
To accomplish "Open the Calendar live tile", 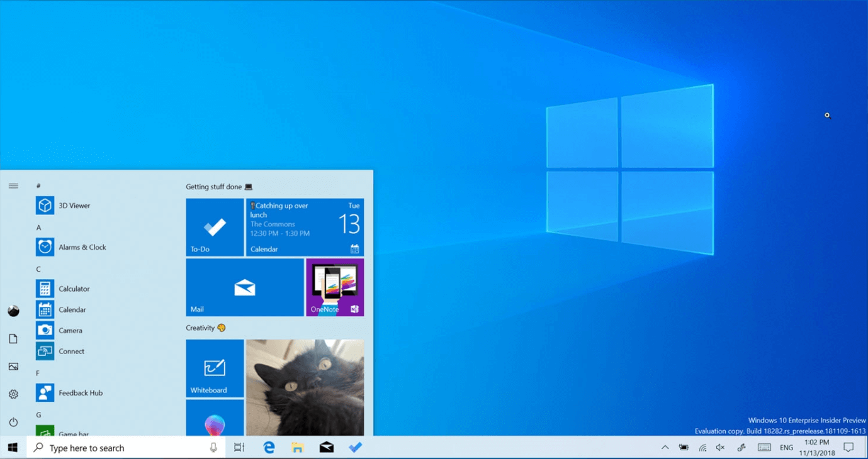I will click(x=305, y=227).
